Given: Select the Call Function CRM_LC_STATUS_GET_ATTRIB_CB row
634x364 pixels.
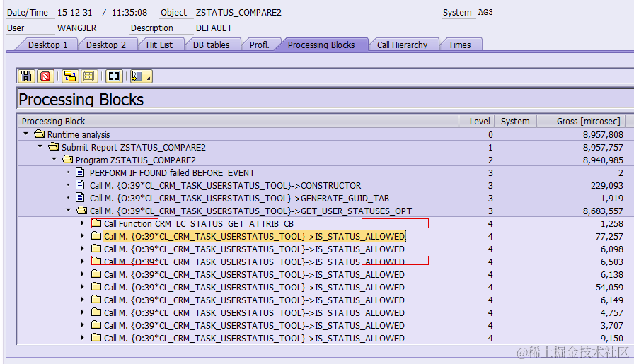Looking at the screenshot, I should 199,224.
